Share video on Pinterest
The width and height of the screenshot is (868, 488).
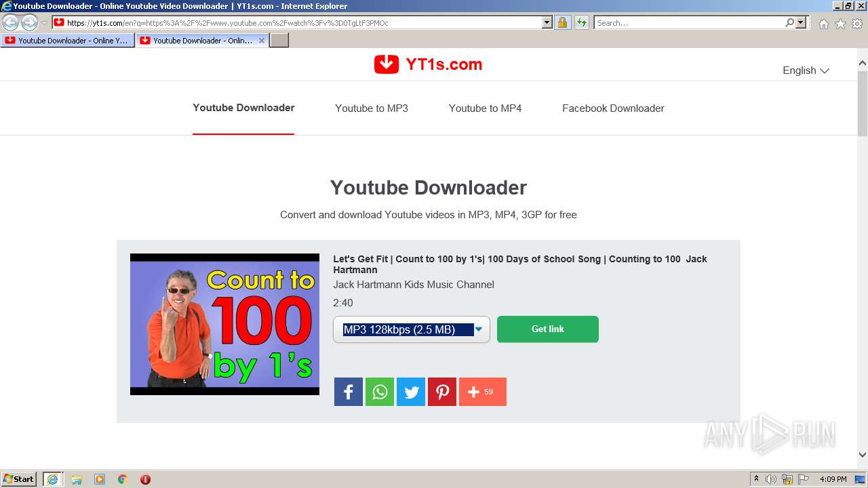click(442, 392)
